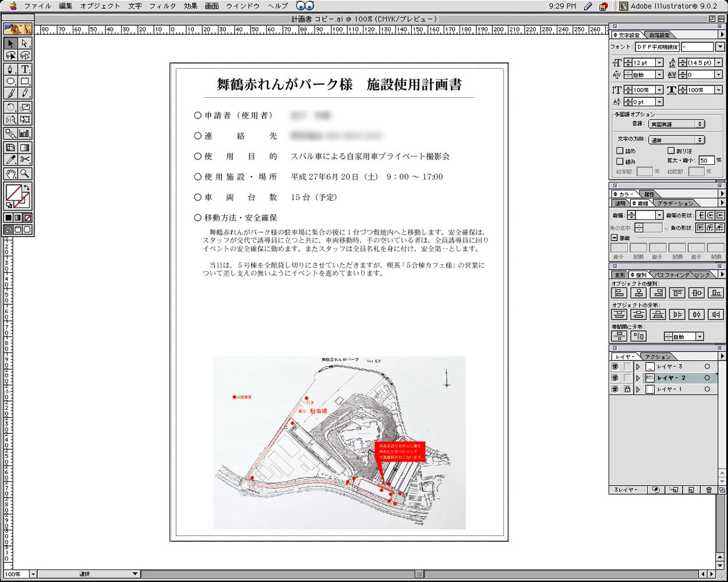Select the Column Graph tool

coord(25,134)
